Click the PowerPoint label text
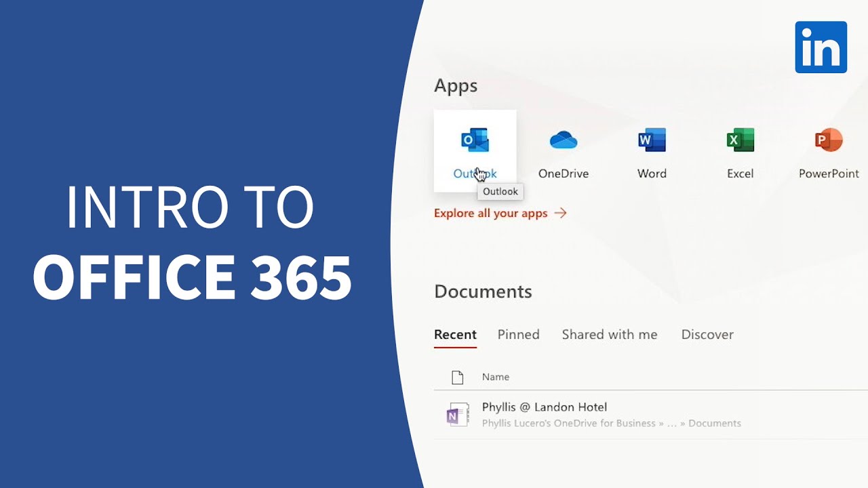The image size is (868, 488). [x=829, y=174]
